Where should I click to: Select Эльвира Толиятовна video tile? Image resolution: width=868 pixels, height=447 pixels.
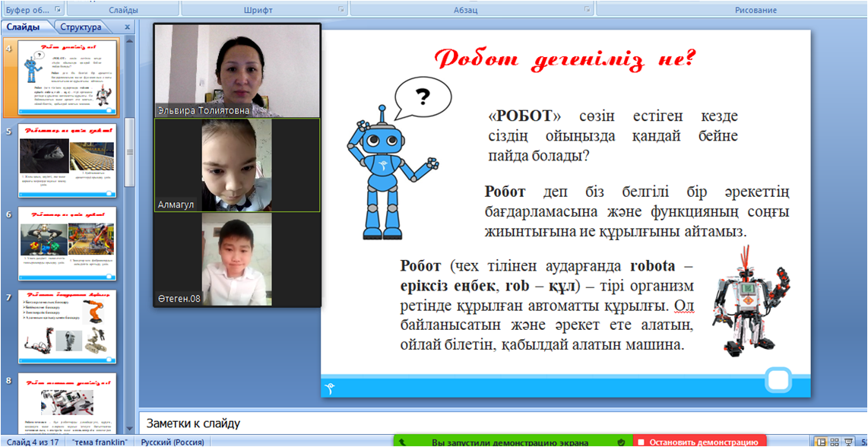pyautogui.click(x=237, y=70)
